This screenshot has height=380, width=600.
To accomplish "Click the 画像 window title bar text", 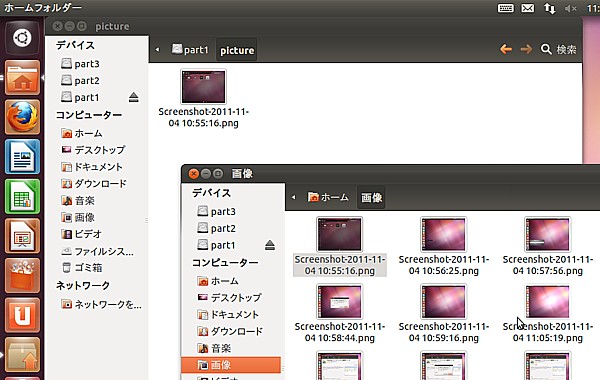I will 242,174.
